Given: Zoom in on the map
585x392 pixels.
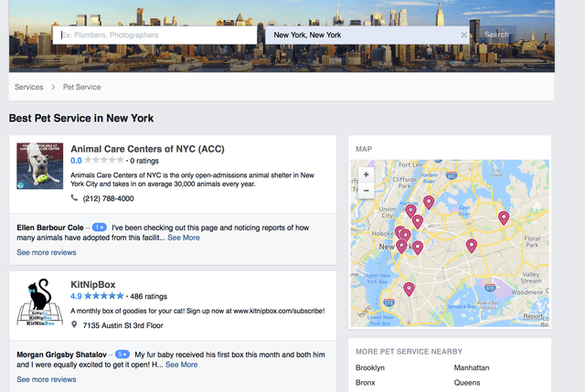Looking at the screenshot, I should tap(366, 175).
